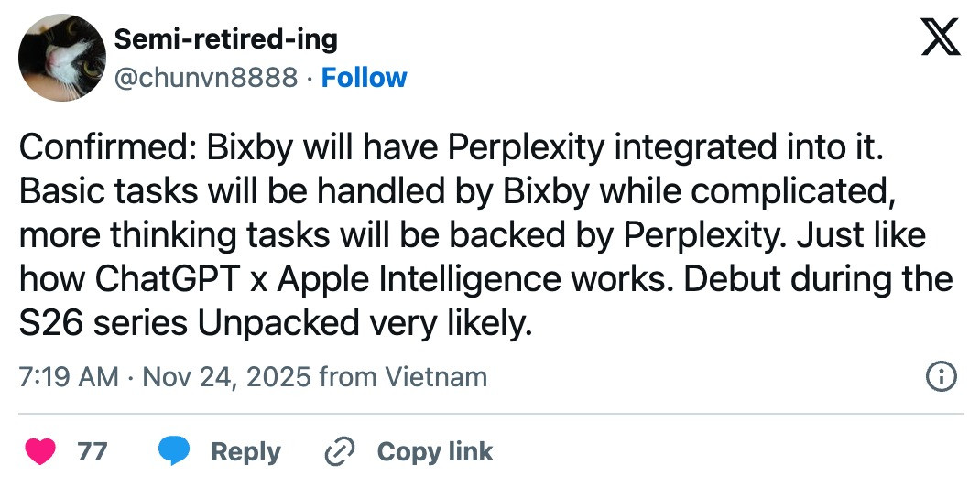Click the Nov 24, 2025 date
The image size is (980, 487).
227,376
